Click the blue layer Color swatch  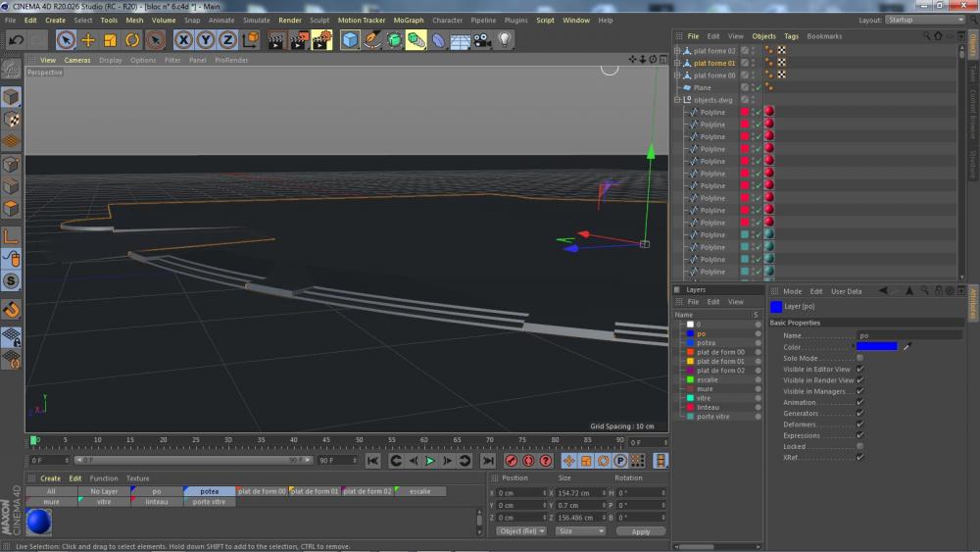point(876,346)
